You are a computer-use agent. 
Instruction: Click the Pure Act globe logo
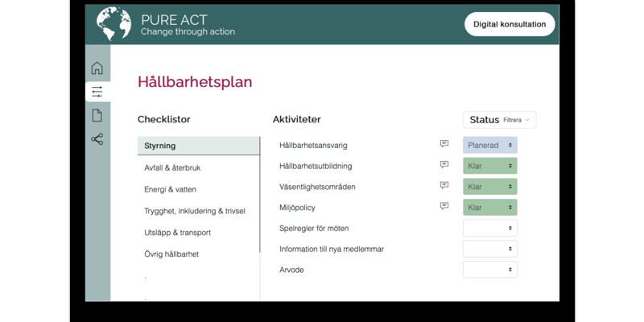(114, 23)
